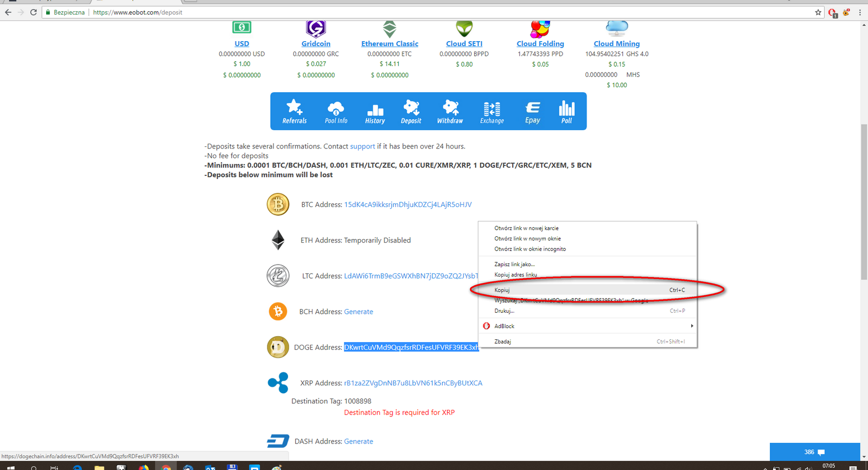Go back with the browser back arrow
868x470 pixels.
point(8,12)
